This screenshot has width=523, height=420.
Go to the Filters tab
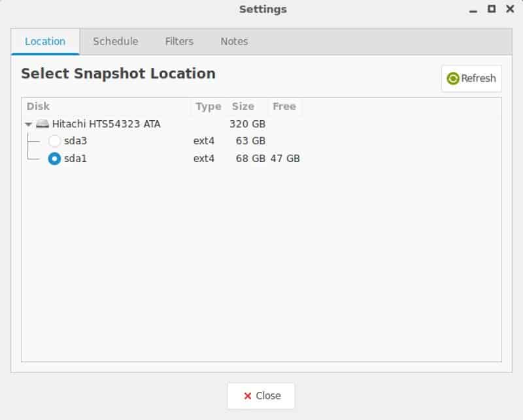point(179,42)
